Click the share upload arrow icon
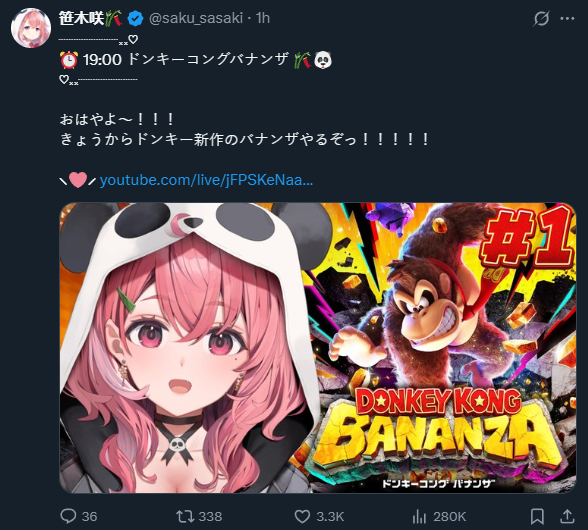 (567, 516)
